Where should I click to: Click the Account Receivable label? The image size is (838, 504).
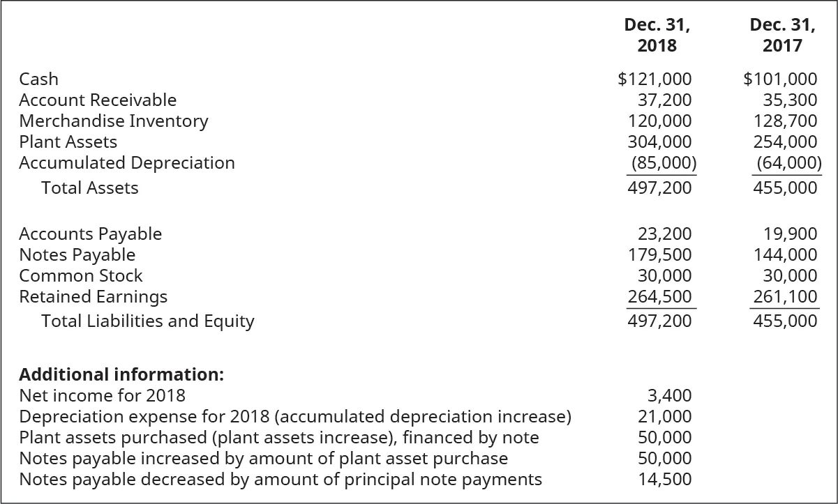pos(98,100)
